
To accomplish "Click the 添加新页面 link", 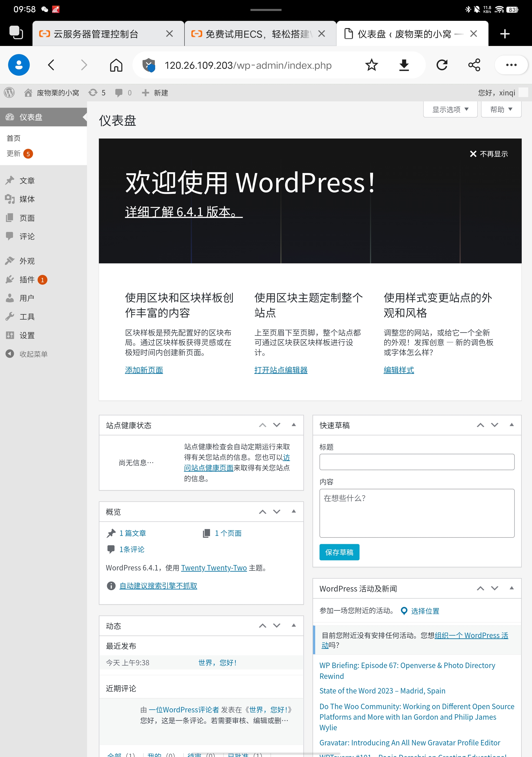I will [144, 370].
